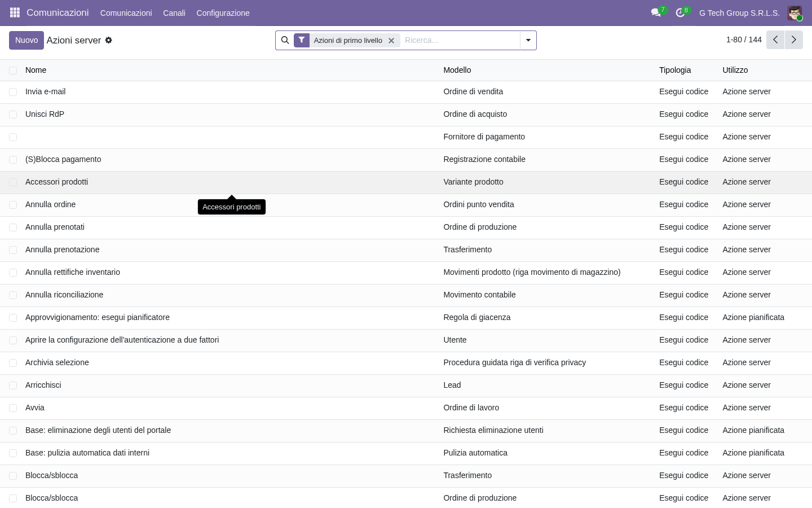The image size is (812, 508).
Task: Create a record with Nuovo button
Action: tap(27, 40)
